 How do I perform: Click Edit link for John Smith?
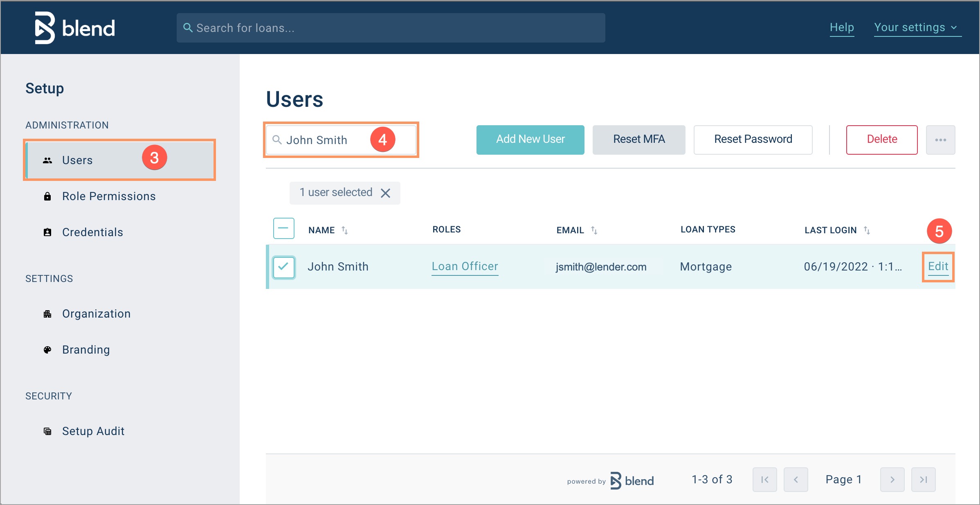(x=938, y=266)
